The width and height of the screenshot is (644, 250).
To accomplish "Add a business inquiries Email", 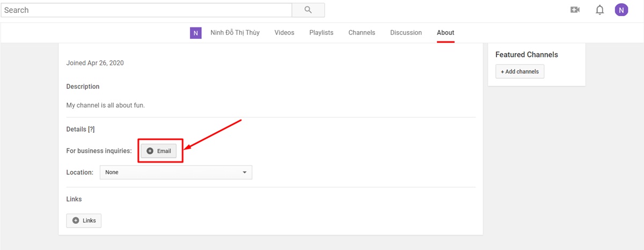I will pos(159,151).
